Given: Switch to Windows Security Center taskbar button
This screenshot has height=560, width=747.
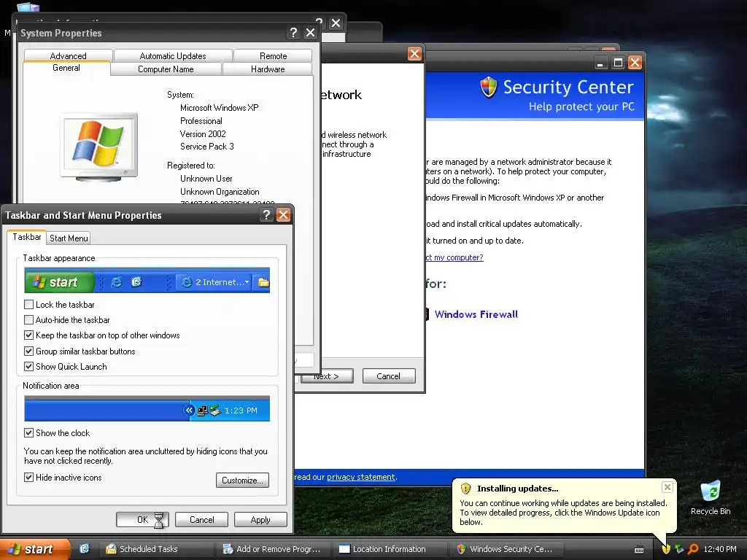Looking at the screenshot, I should pos(506,549).
